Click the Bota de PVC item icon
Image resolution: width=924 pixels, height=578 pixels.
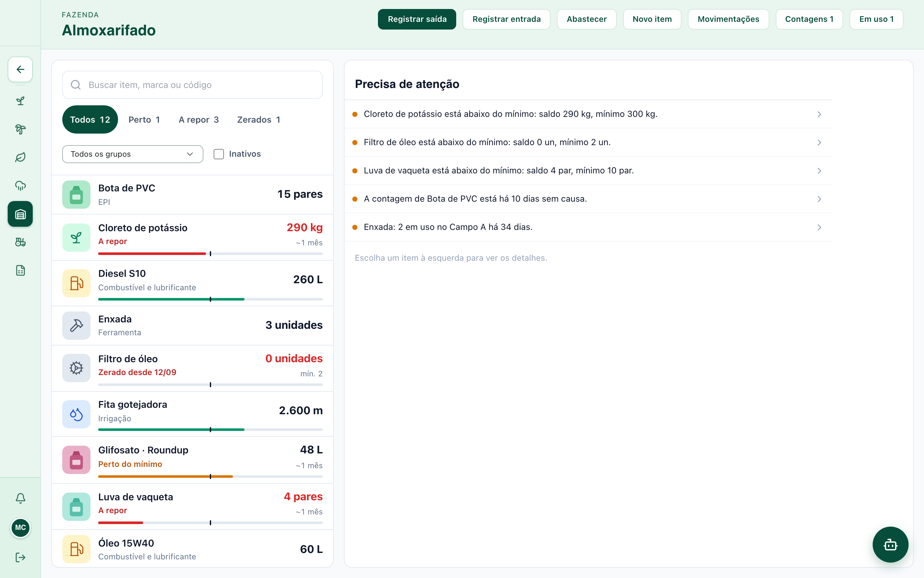pos(76,195)
